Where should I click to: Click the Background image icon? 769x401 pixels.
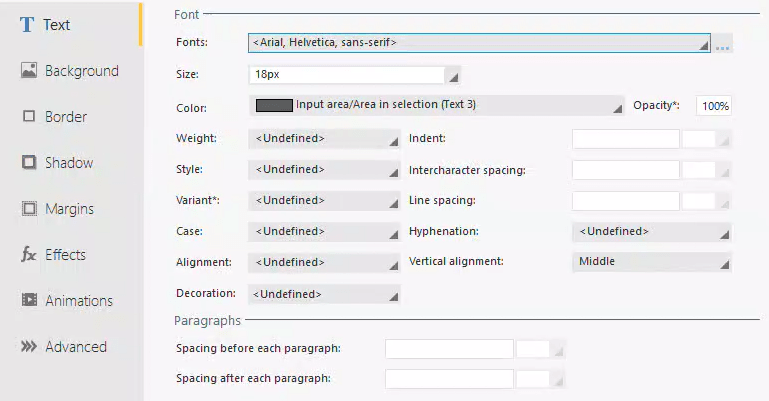click(29, 71)
